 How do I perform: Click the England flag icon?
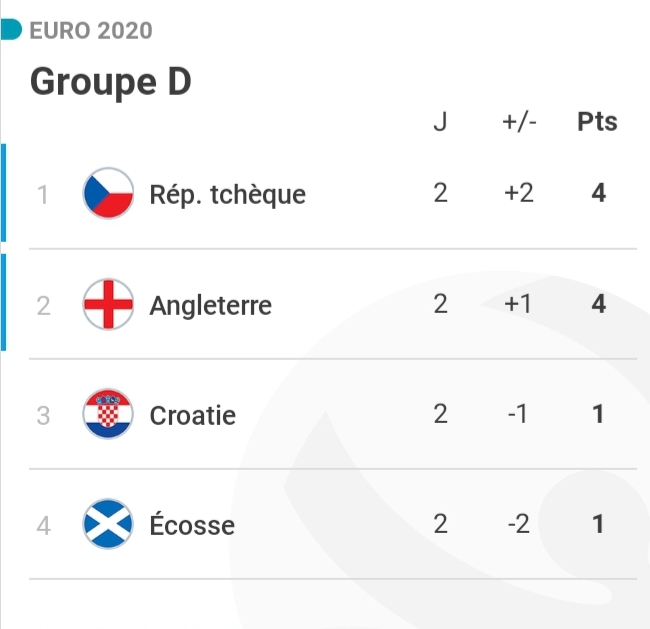pos(108,304)
